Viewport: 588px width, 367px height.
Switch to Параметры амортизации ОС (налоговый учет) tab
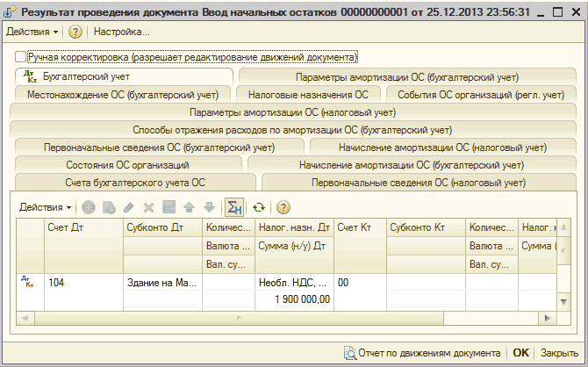coord(292,112)
